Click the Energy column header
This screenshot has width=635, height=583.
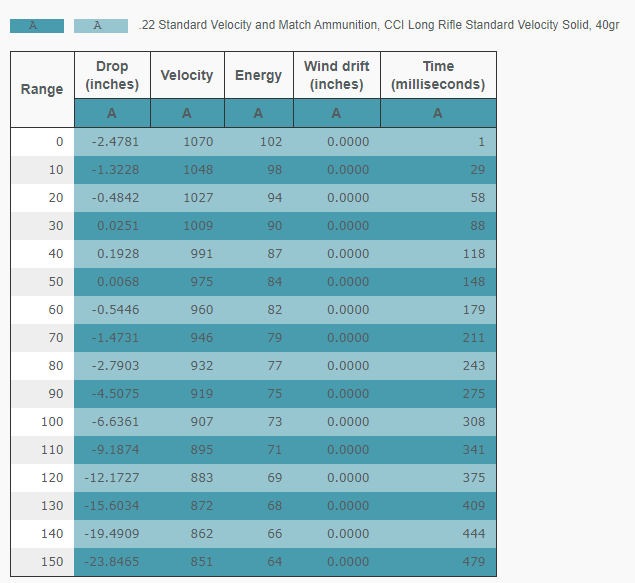pos(258,75)
